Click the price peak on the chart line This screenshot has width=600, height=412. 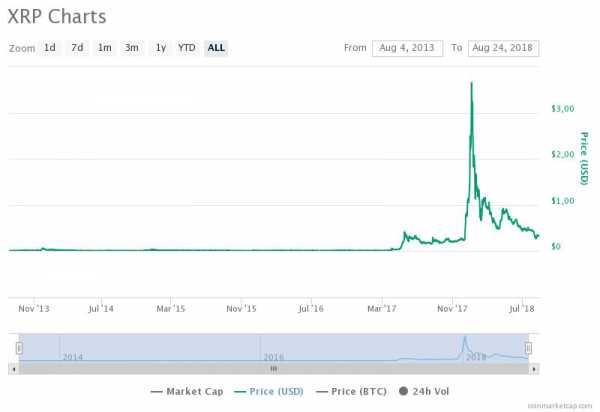pyautogui.click(x=471, y=83)
